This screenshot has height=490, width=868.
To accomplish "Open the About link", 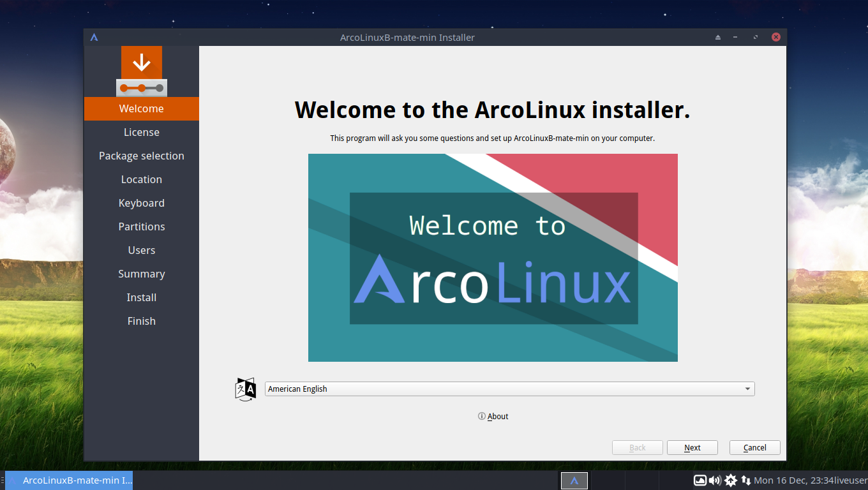I will pos(493,416).
